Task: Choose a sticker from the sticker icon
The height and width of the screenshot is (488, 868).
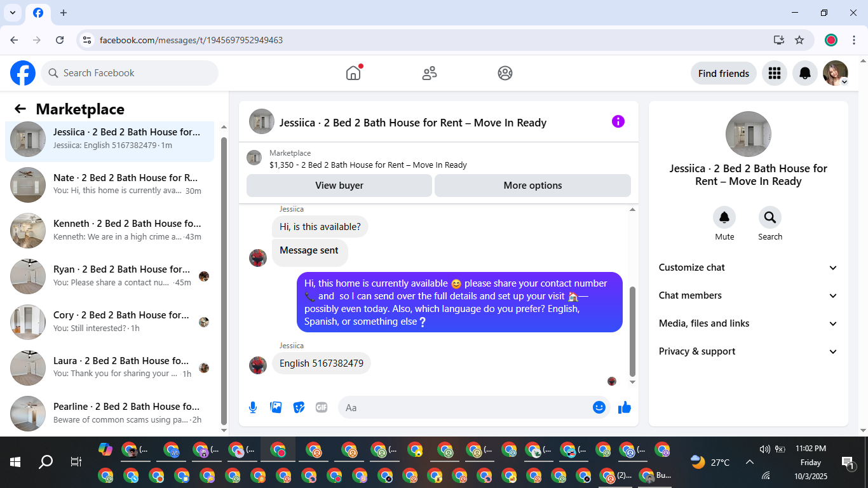Action: (x=299, y=407)
